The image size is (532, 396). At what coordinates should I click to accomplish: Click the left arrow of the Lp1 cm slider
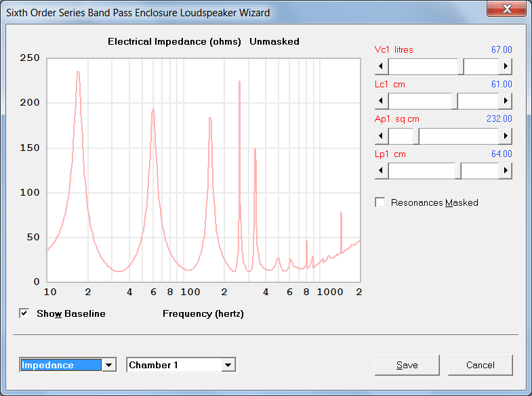click(382, 171)
